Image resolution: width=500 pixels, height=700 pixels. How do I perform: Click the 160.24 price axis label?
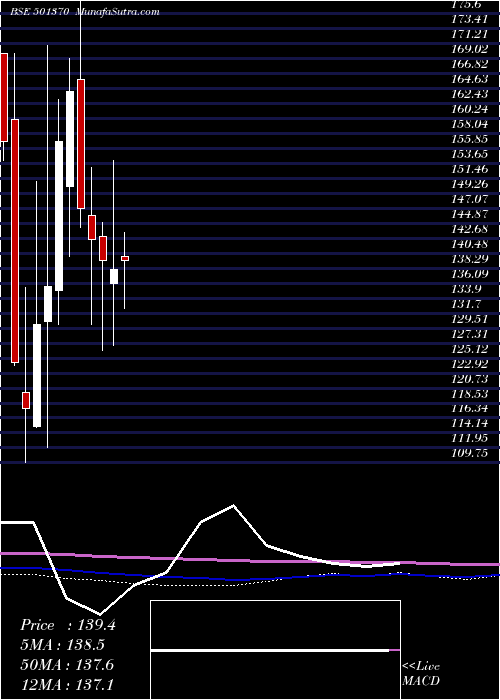[471, 109]
